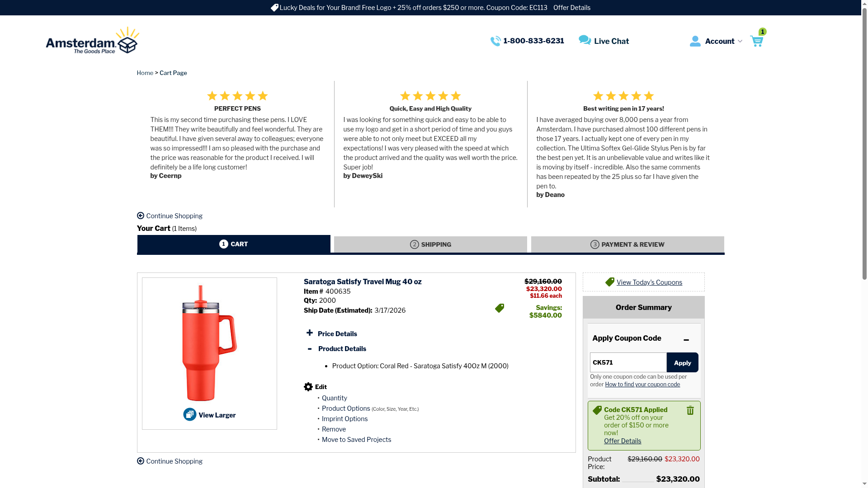
Task: Click the coupon code input field
Action: point(628,362)
